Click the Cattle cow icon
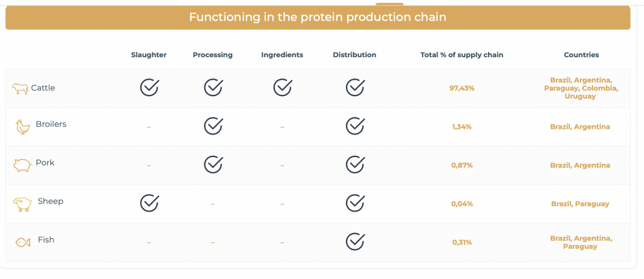This screenshot has width=644, height=279. coord(20,89)
